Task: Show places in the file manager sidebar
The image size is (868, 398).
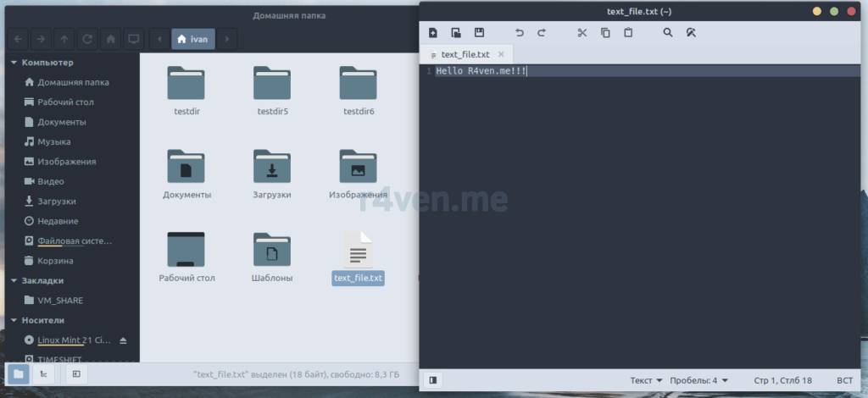Action: pos(19,373)
